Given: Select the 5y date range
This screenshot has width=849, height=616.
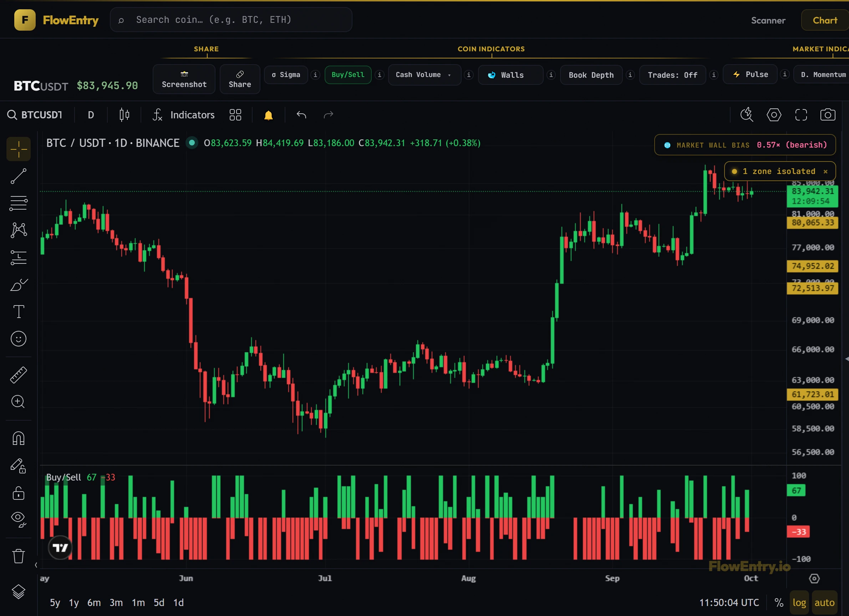Looking at the screenshot, I should tap(55, 602).
